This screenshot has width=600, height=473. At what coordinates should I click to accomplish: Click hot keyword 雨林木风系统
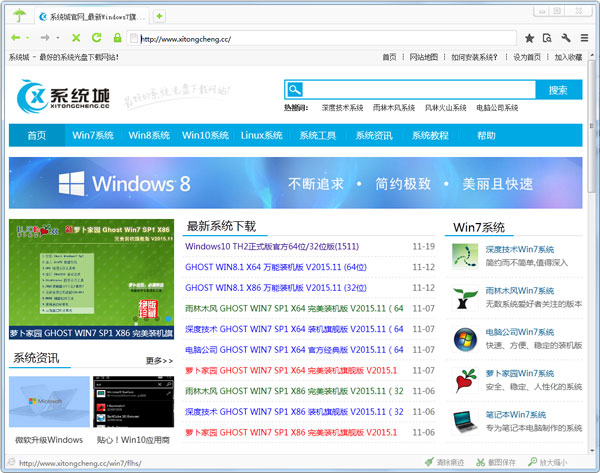pyautogui.click(x=394, y=108)
